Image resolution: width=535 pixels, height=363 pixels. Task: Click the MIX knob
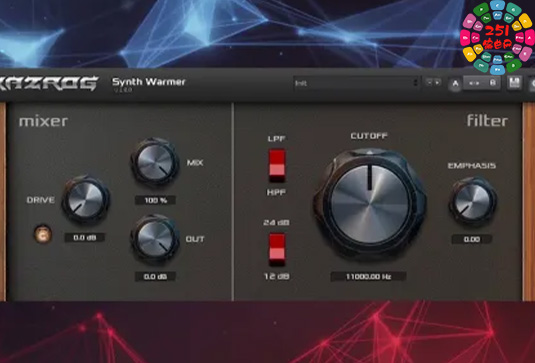[155, 162]
